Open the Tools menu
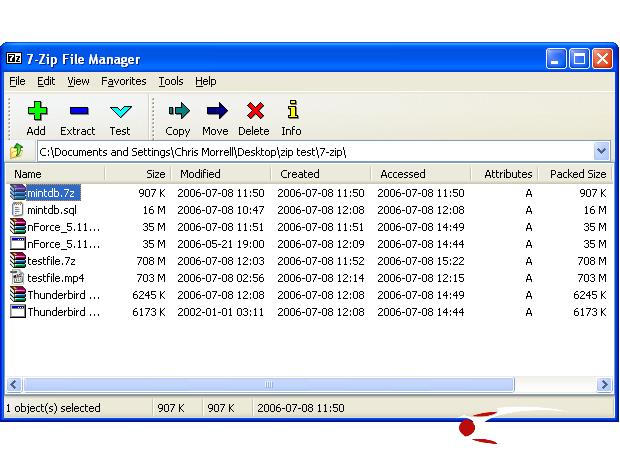Screen dimensions: 620x465 [x=170, y=81]
